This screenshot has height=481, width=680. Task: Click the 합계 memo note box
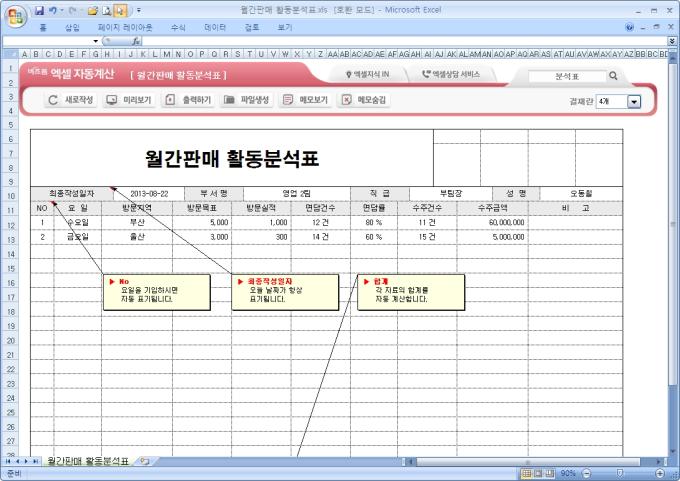(411, 292)
